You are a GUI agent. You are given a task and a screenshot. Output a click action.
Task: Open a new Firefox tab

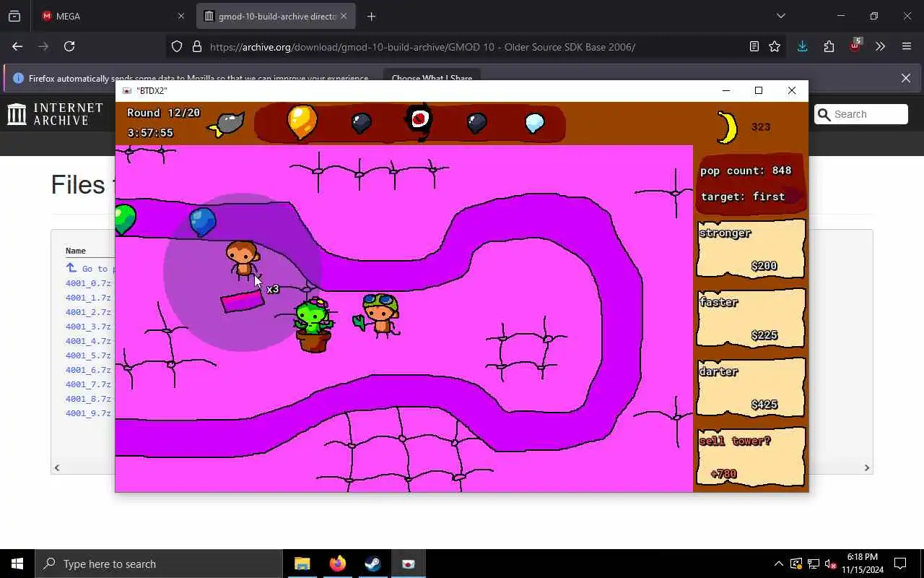(x=371, y=16)
